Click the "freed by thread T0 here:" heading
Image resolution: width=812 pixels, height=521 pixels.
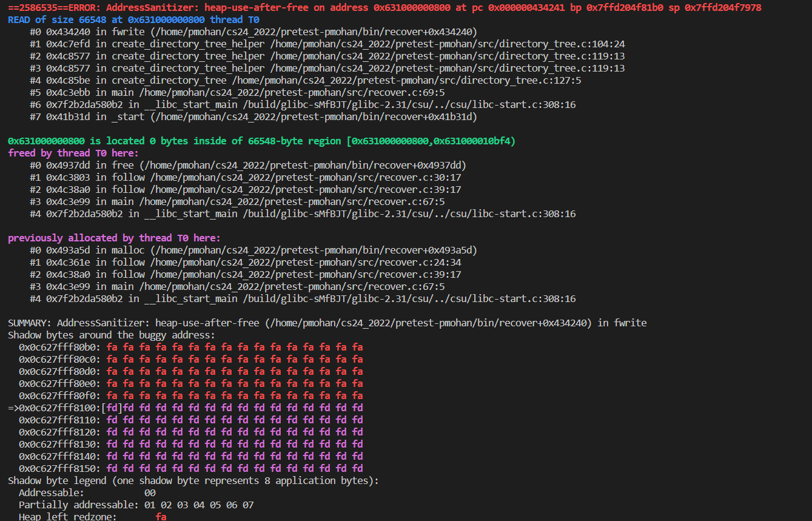coord(73,153)
